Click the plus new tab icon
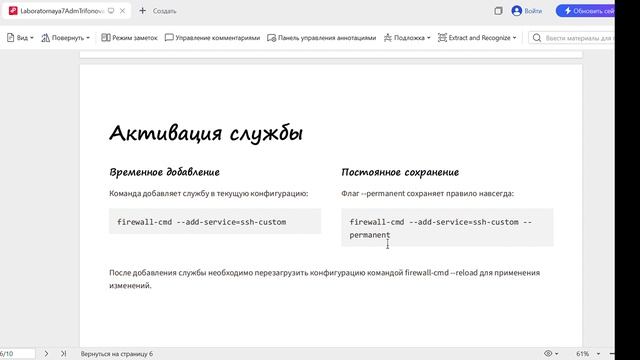Image resolution: width=640 pixels, height=360 pixels. pyautogui.click(x=142, y=11)
